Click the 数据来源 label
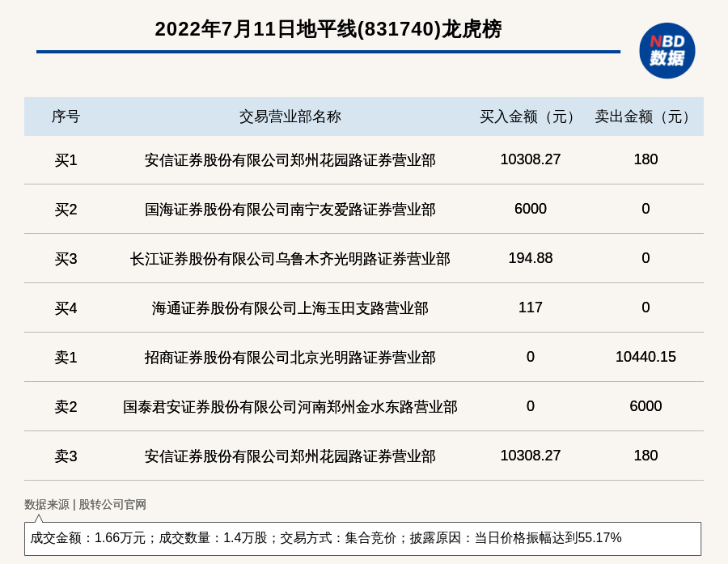 46,505
